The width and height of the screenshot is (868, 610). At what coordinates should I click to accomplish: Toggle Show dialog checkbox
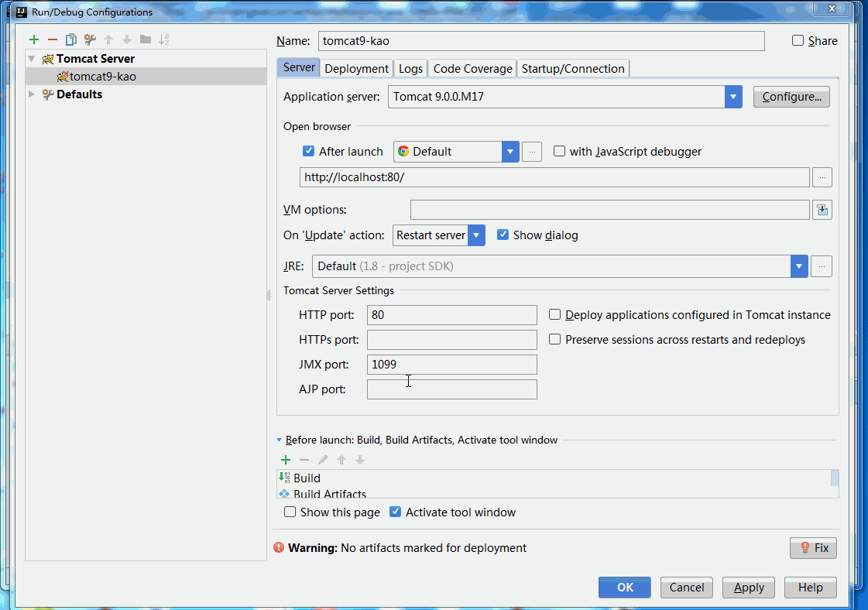(x=503, y=235)
